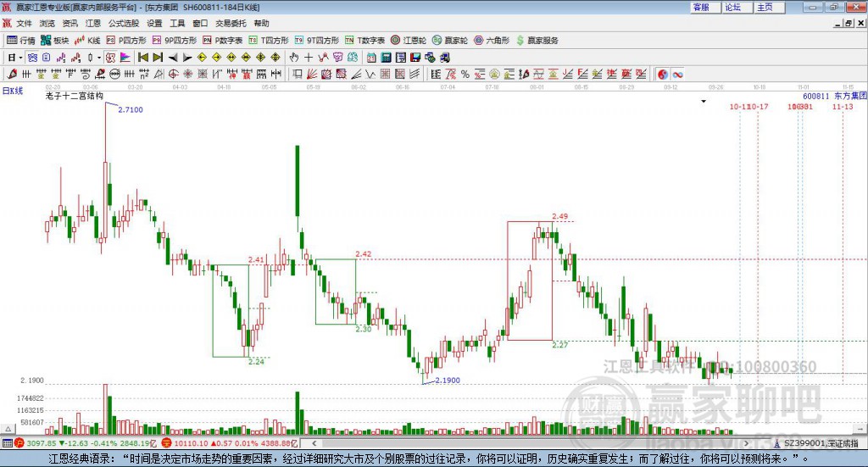Viewport: 868px width, 467px height.
Task: Open the 资讯 menu
Action: [x=70, y=23]
